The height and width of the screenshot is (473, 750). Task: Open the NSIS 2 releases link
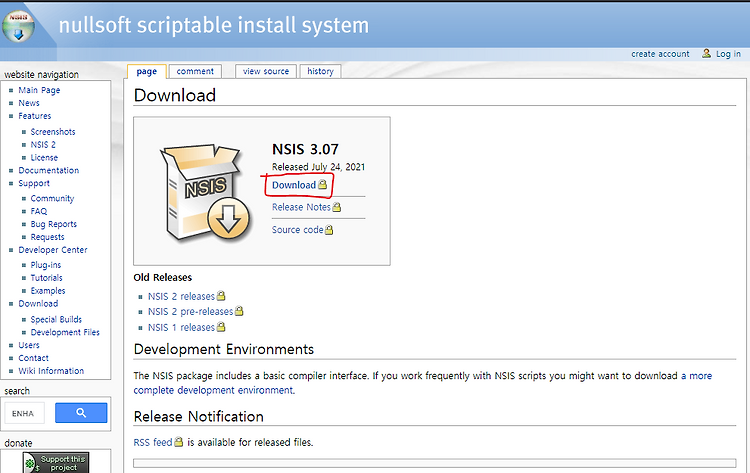click(x=181, y=297)
